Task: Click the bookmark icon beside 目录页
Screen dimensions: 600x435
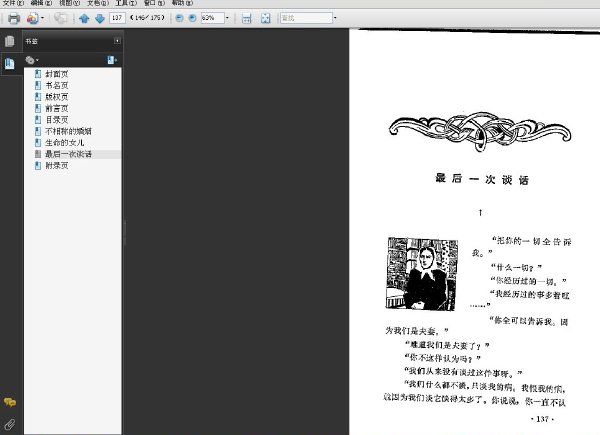Action: (x=38, y=120)
